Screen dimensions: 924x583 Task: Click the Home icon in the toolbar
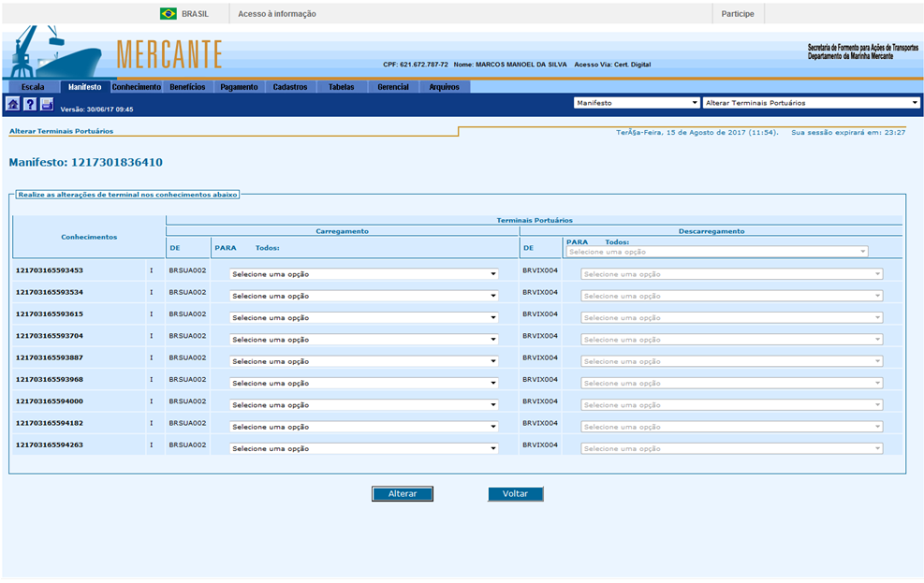13,104
